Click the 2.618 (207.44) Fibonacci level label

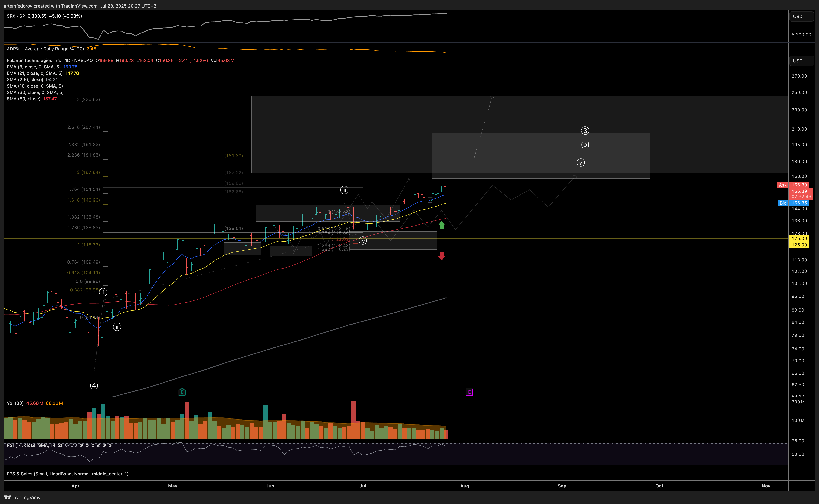click(x=83, y=127)
